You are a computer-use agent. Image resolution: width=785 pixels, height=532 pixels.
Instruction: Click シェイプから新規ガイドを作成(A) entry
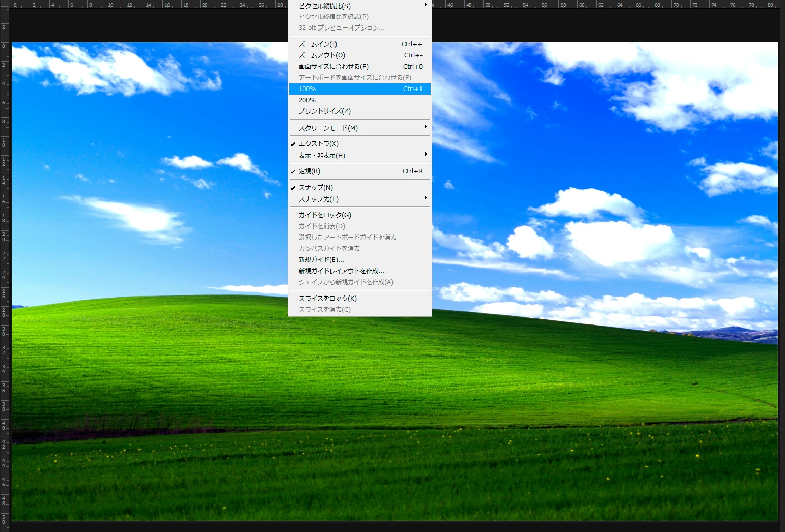(x=360, y=282)
